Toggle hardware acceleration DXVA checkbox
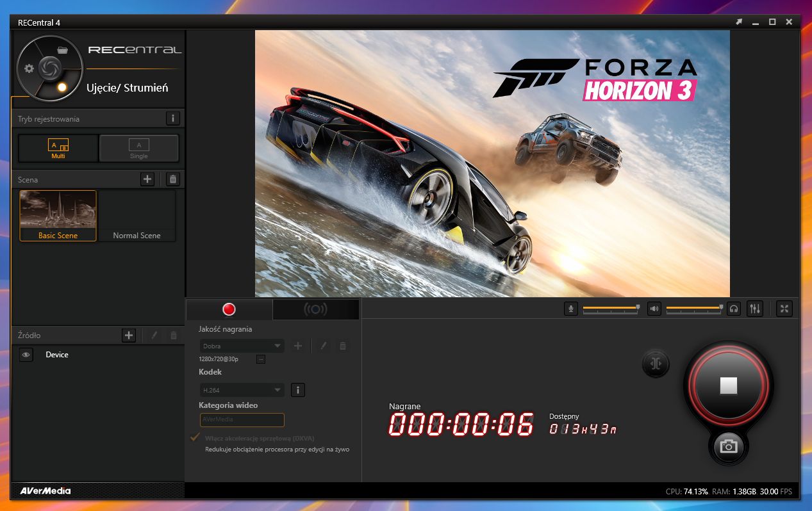Viewport: 812px width, 511px height. (195, 437)
